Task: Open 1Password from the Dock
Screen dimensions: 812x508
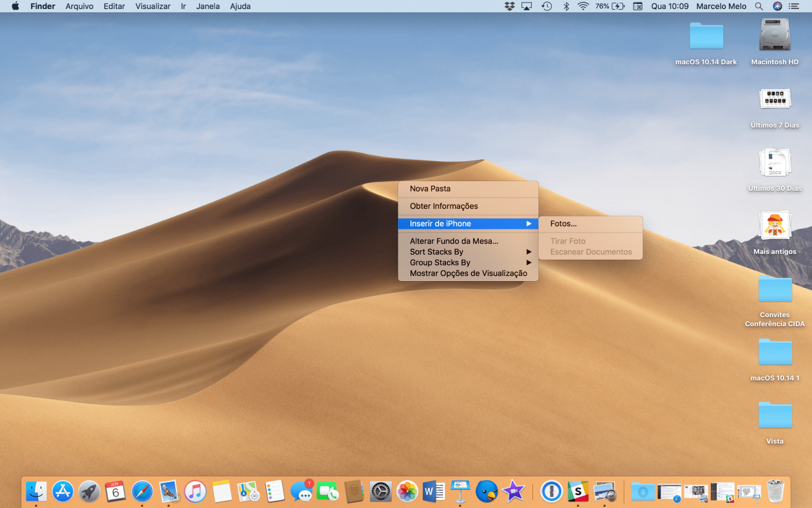Action: click(x=551, y=491)
